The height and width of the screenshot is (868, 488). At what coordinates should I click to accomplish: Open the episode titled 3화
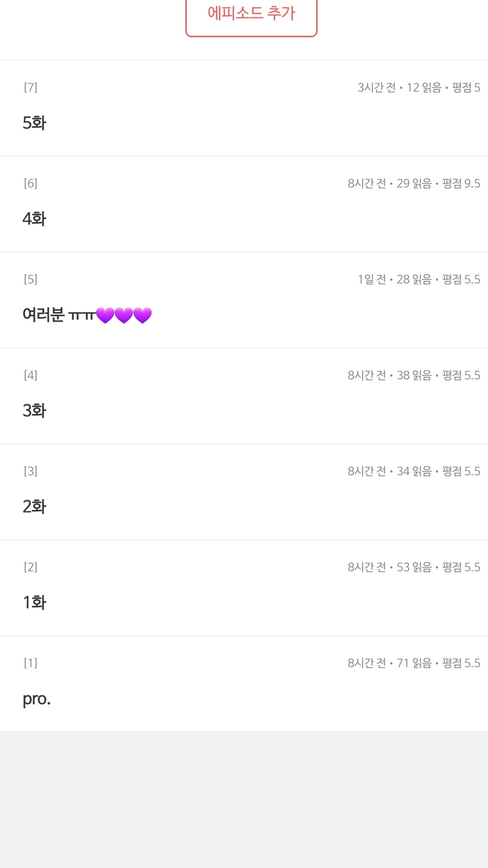34,411
